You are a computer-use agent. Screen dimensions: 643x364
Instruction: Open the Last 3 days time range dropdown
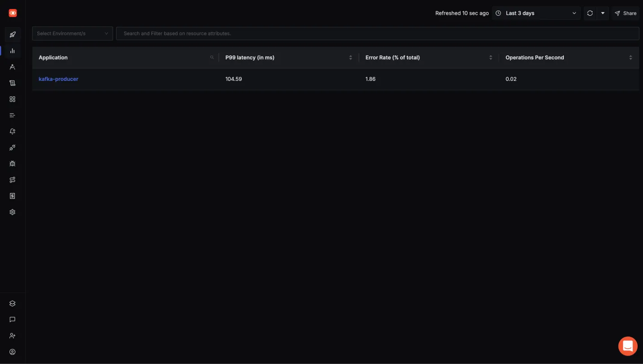tap(536, 13)
